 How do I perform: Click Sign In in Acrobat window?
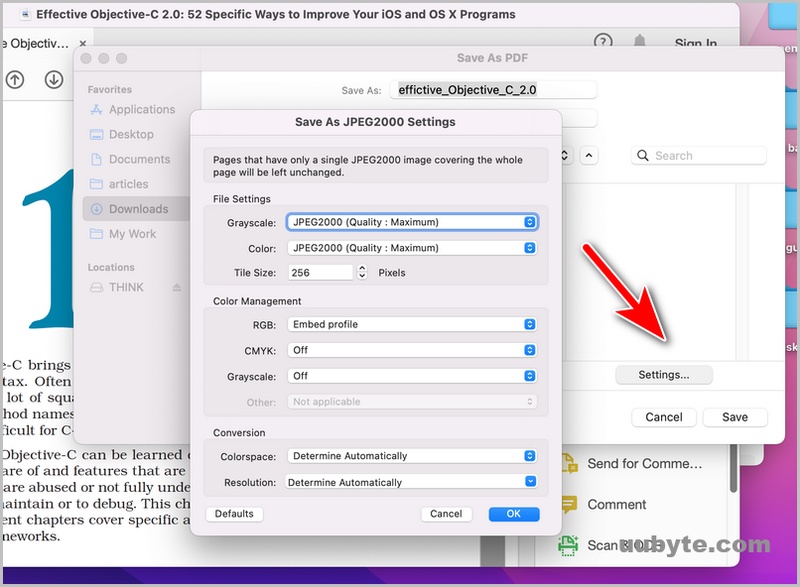[695, 43]
